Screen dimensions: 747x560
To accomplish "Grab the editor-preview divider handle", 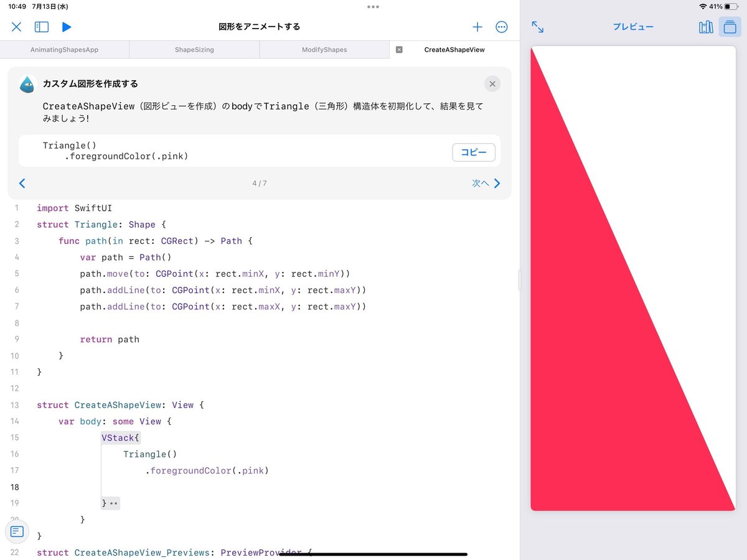I will (520, 280).
